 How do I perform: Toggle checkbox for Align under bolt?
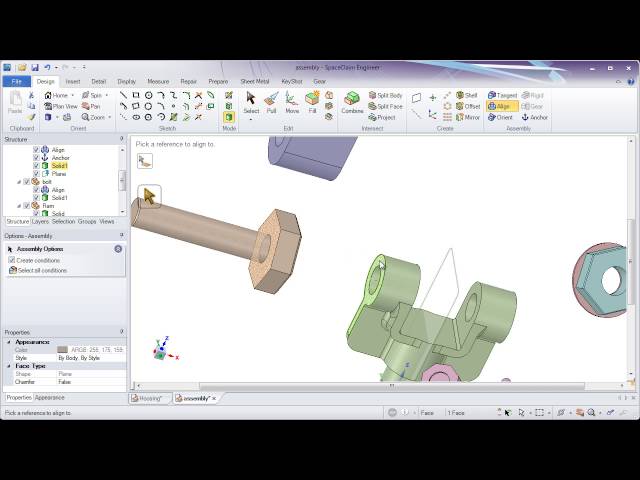click(x=36, y=190)
